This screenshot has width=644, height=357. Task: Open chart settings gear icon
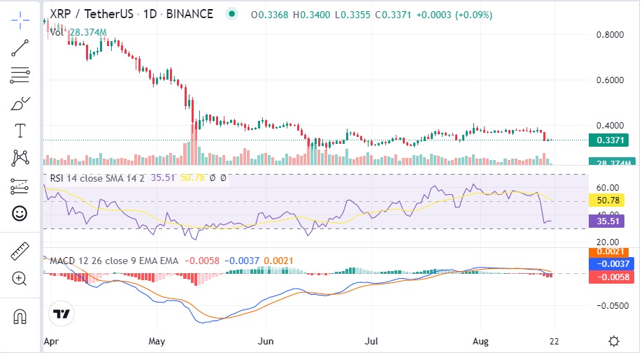(x=614, y=341)
